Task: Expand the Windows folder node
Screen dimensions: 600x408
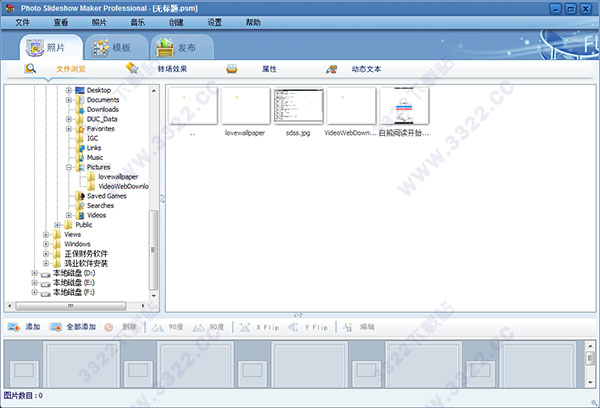Action: (46, 244)
